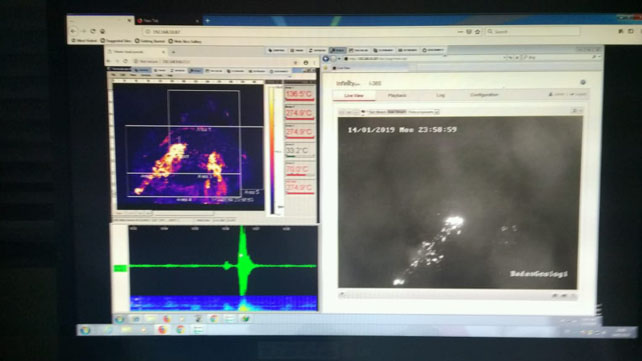642x361 pixels.
Task: Click the thermal image color scale bar
Action: pos(271,149)
